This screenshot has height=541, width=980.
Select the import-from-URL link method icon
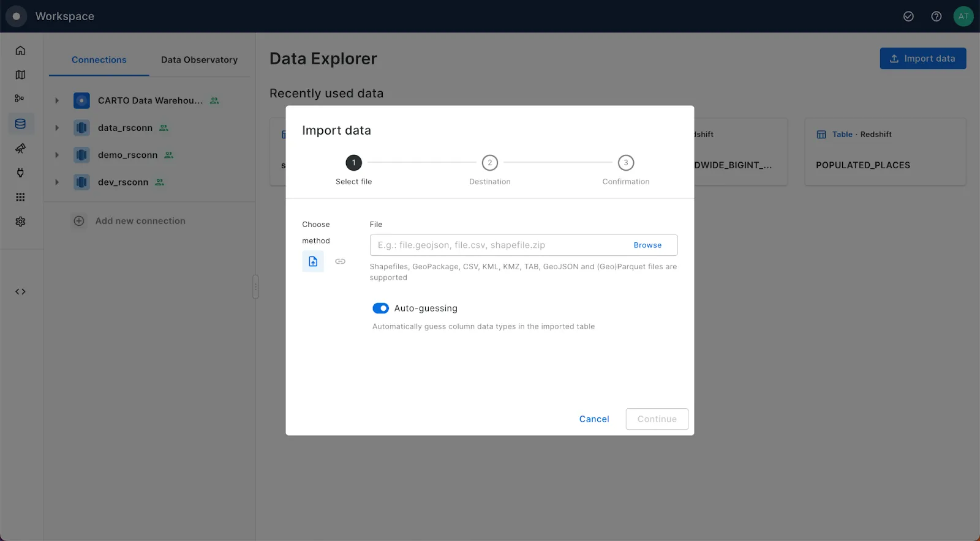tap(340, 261)
